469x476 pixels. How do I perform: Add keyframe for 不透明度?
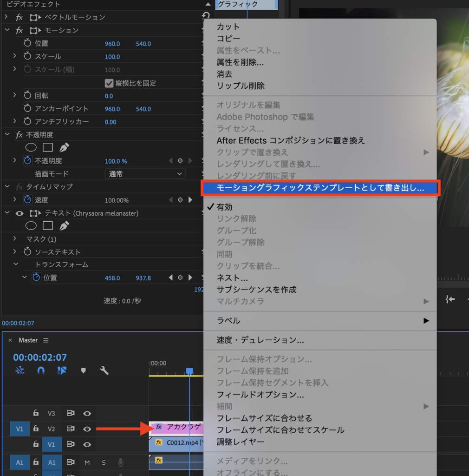(x=180, y=160)
